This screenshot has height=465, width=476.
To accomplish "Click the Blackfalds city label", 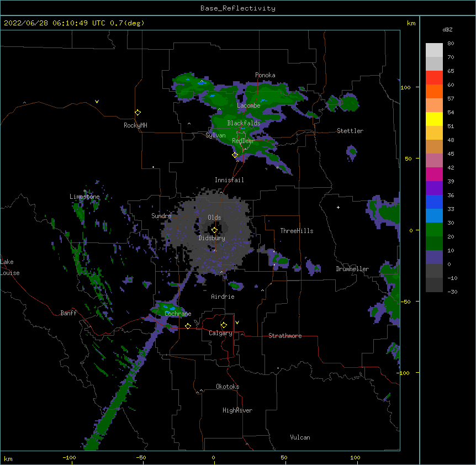I will (x=244, y=123).
